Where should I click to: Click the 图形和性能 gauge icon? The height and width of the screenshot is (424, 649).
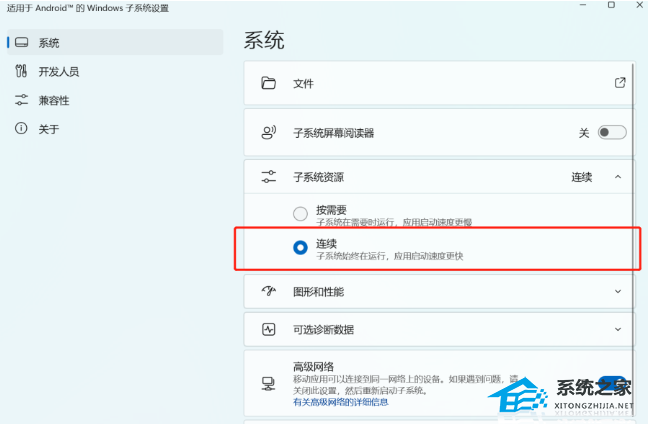(x=268, y=290)
